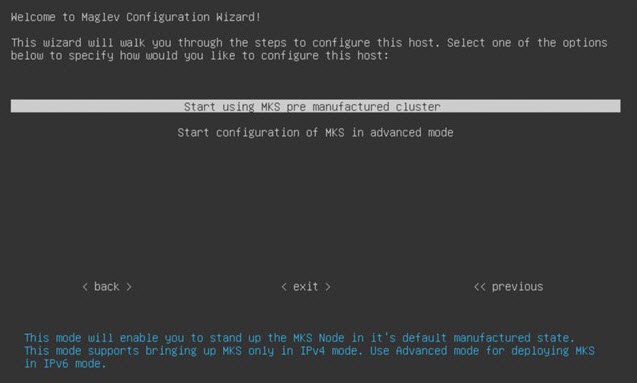
Task: Click the word 'exit' between brackets
Action: pyautogui.click(x=306, y=287)
